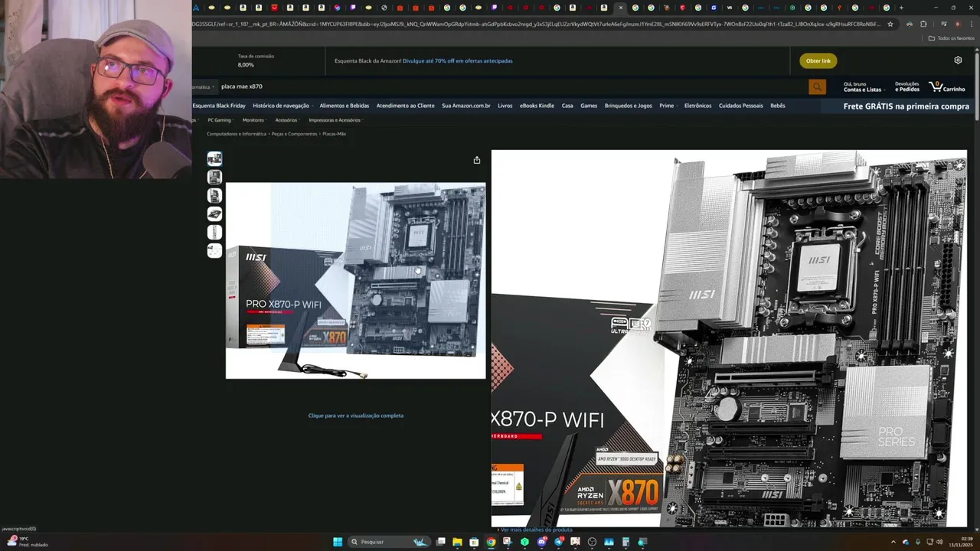
Task: Close the active browser tab
Action: (620, 8)
